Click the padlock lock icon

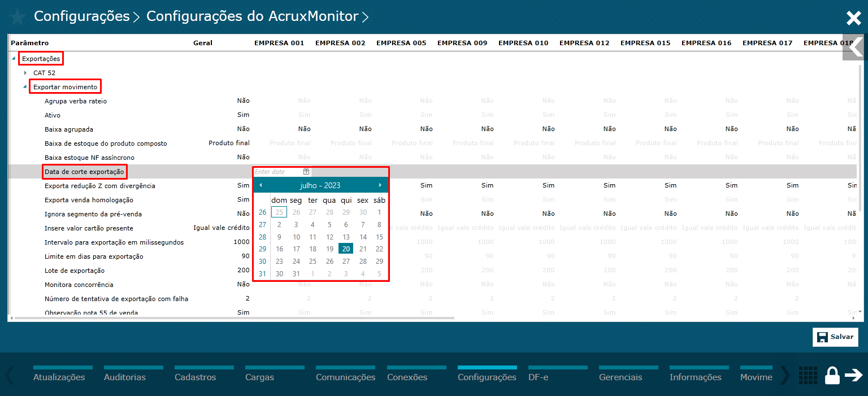[832, 376]
